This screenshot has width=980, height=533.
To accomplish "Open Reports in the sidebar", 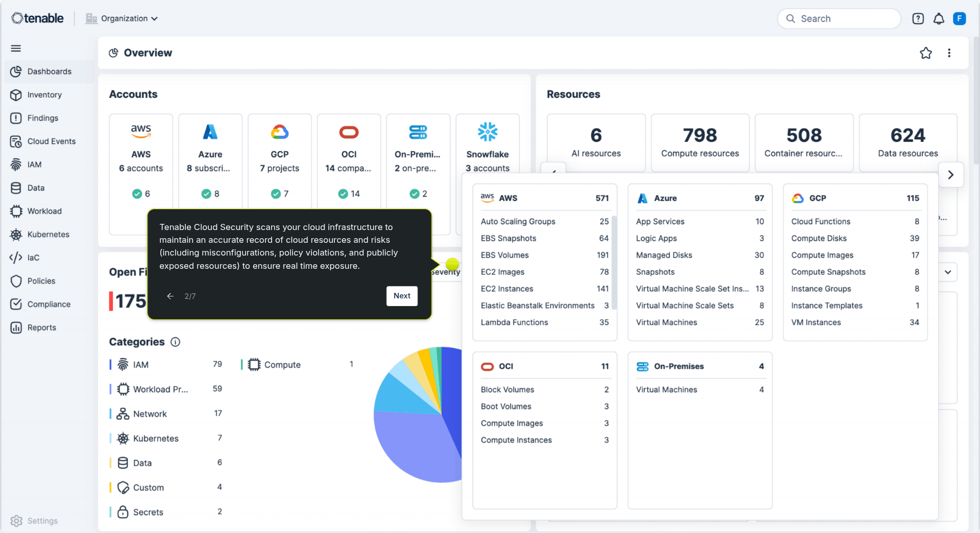I will (49, 327).
